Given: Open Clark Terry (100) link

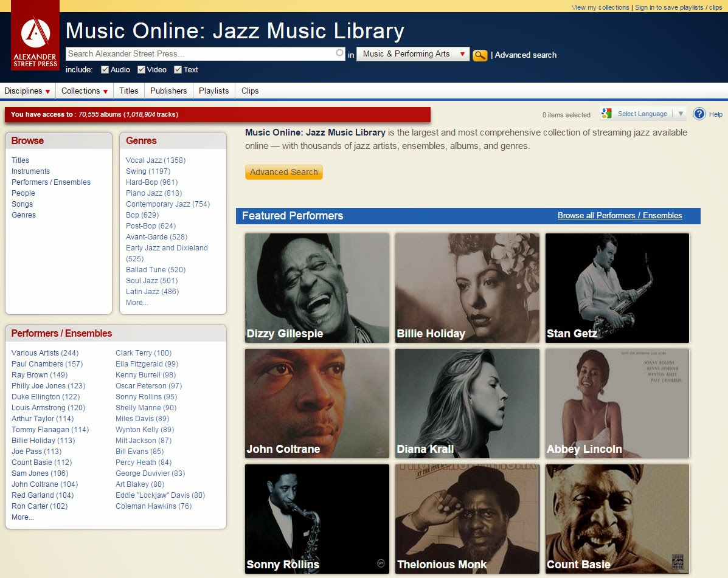Looking at the screenshot, I should [144, 353].
